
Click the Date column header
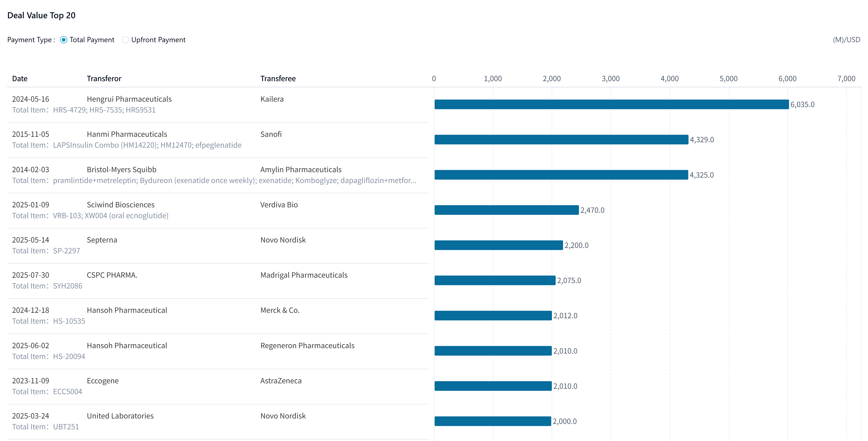coord(20,79)
